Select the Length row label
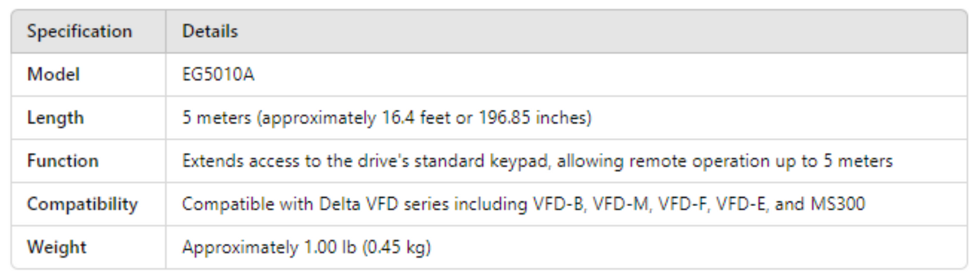This screenshot has width=980, height=280. coord(55,118)
